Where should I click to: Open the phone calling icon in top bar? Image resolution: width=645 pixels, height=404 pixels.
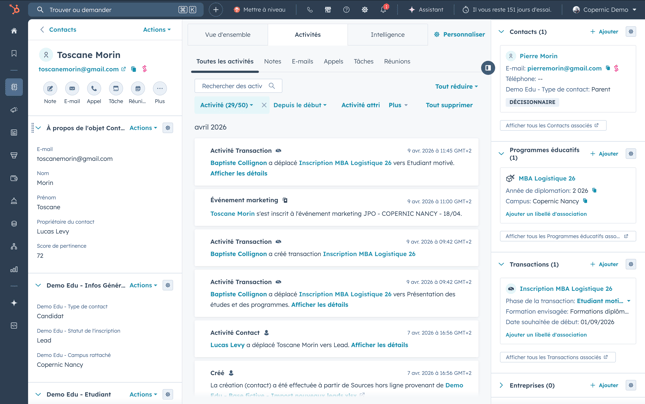[310, 9]
